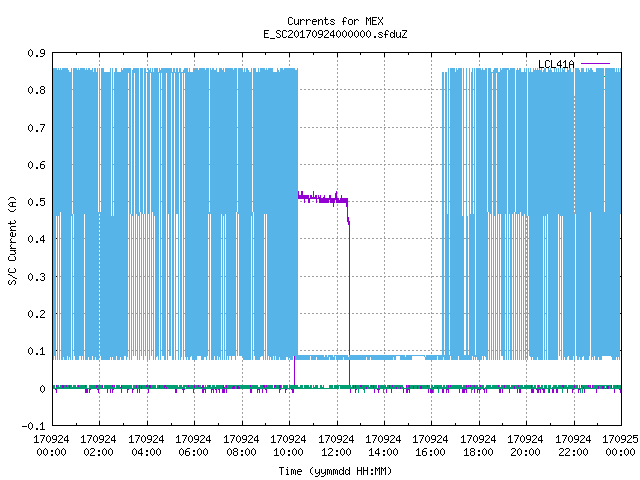
Task: Click the 170924 02:00 x-axis tick label
Action: (x=98, y=446)
